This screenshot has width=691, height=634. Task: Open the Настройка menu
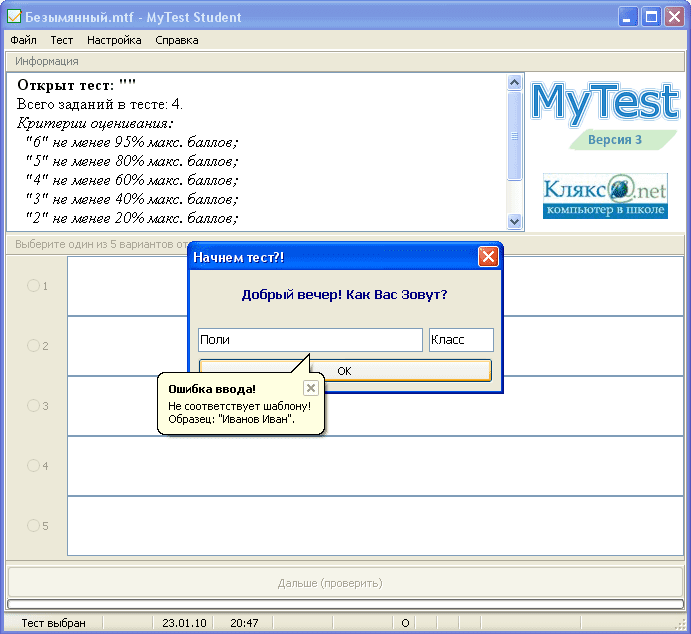click(114, 40)
